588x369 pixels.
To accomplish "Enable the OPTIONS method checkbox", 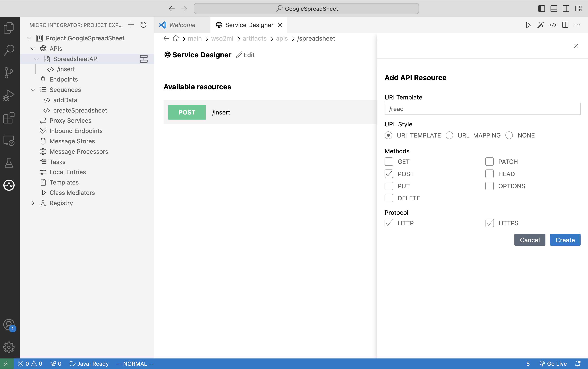I will tap(489, 186).
